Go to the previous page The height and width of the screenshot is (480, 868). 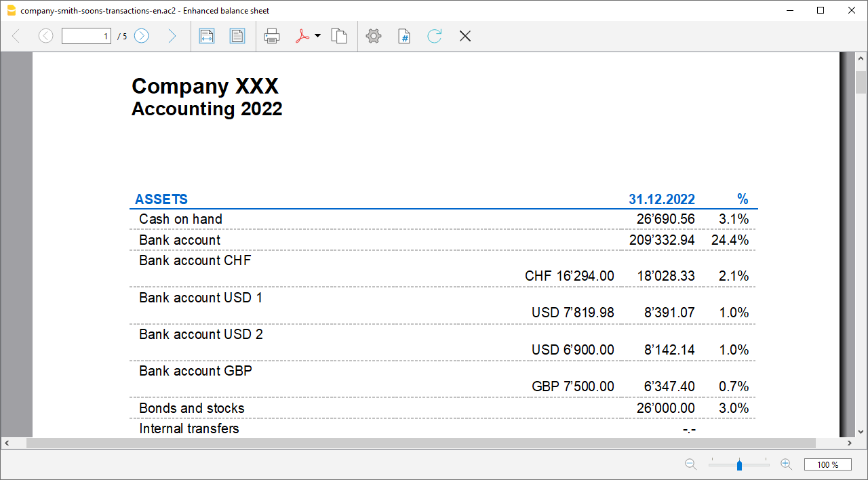pyautogui.click(x=45, y=36)
